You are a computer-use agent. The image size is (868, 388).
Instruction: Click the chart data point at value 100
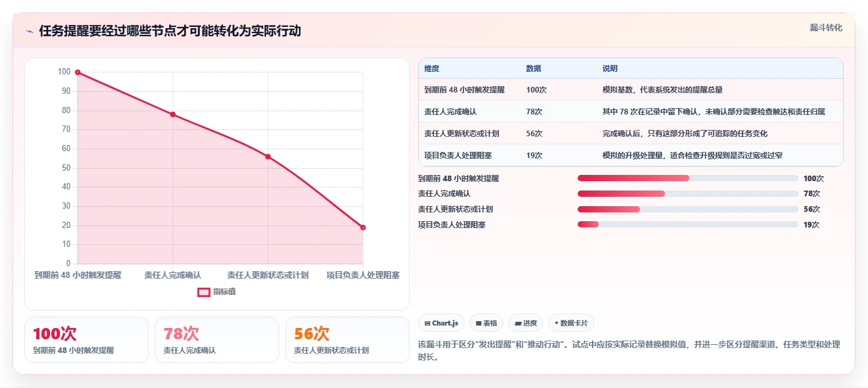point(77,72)
